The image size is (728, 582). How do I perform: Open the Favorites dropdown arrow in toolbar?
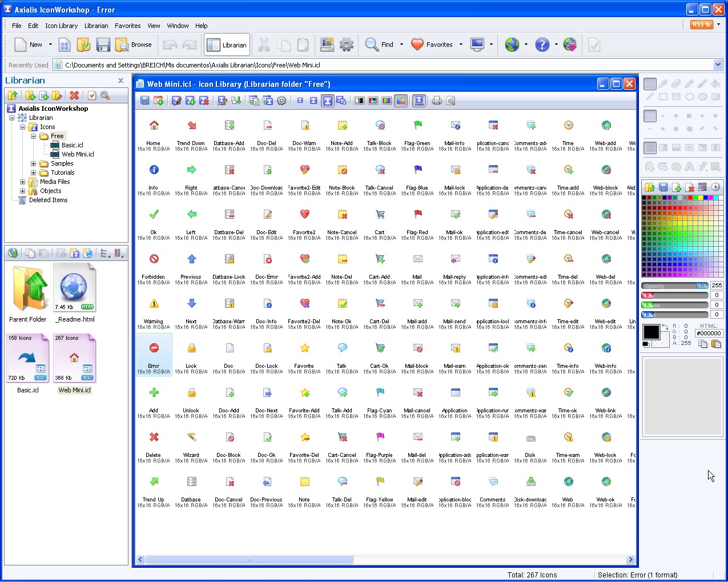pos(461,45)
